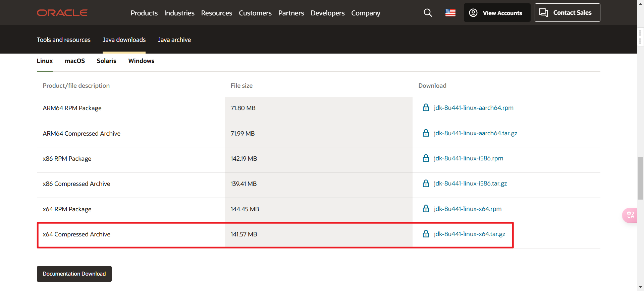Click the Contact Sales button

click(x=567, y=13)
